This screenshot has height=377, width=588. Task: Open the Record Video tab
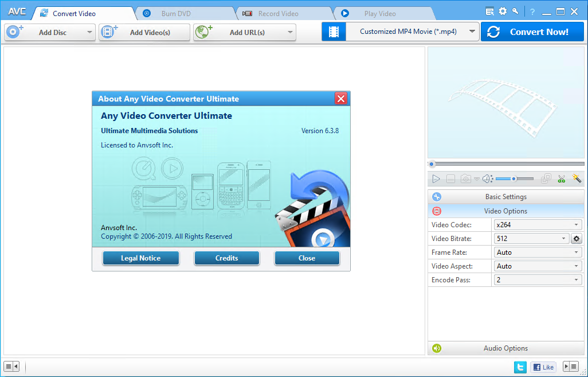click(x=279, y=14)
